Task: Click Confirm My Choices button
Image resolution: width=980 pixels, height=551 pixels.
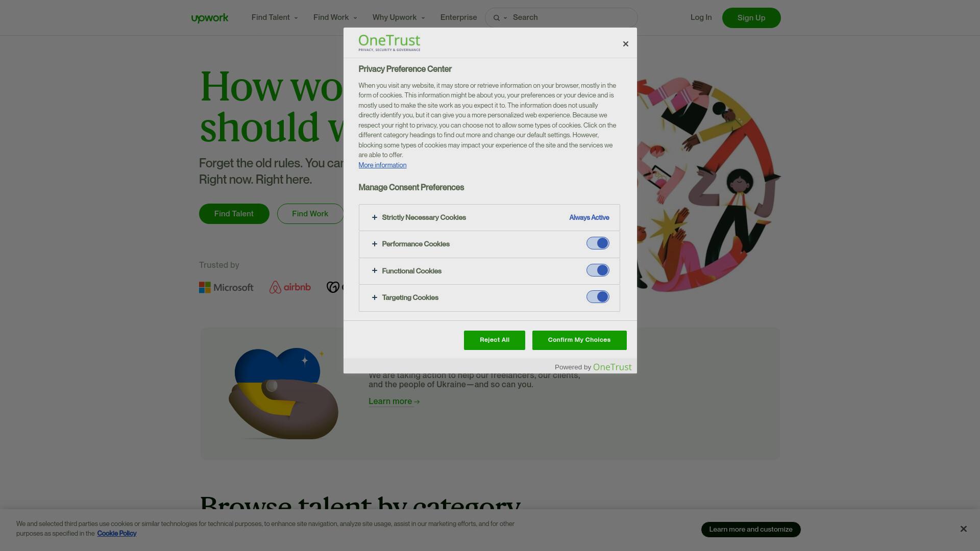Action: (579, 340)
